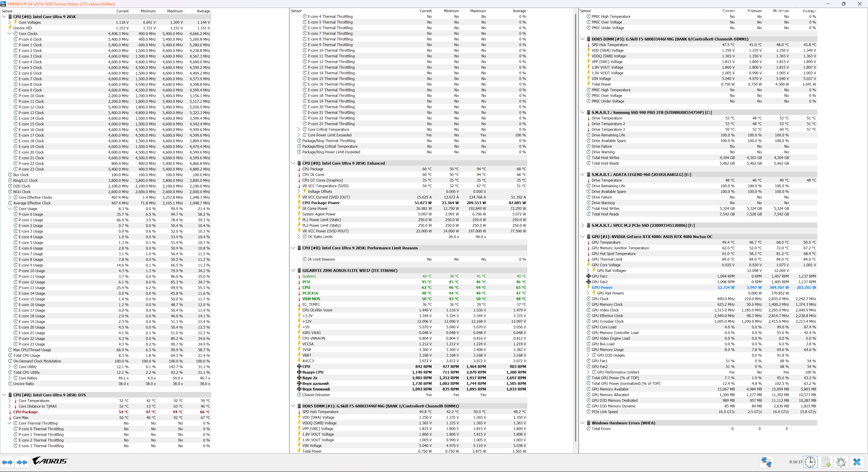This screenshot has width=868, height=472.
Task: Click the clock reset timer button
Action: pos(810,462)
